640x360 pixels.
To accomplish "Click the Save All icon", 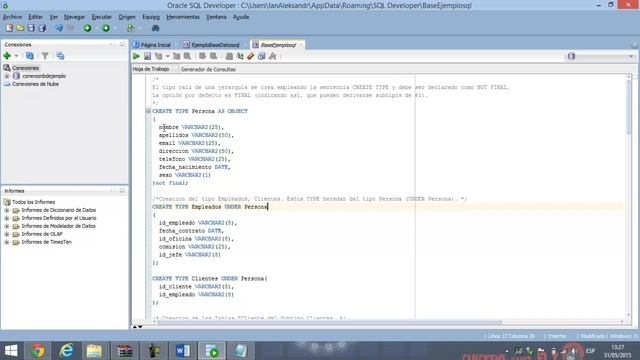I will tap(42, 28).
